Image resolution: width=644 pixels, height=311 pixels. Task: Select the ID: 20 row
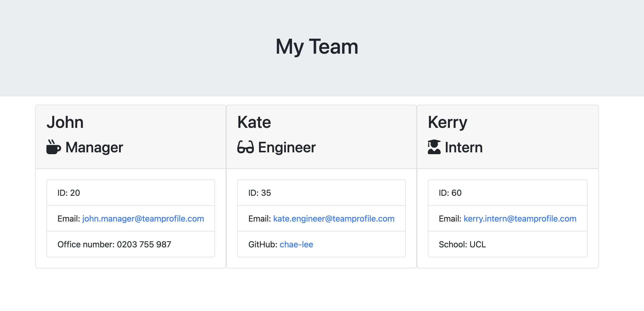tap(131, 193)
